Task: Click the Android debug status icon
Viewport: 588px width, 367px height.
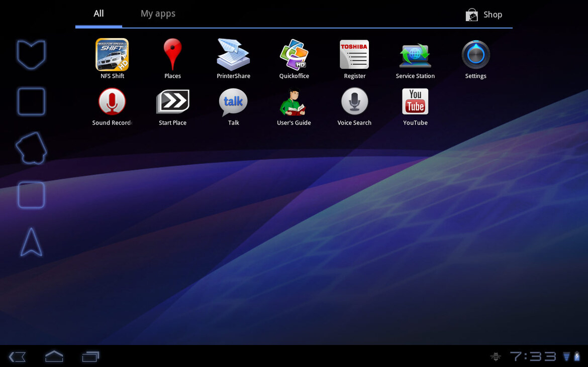Action: 496,356
